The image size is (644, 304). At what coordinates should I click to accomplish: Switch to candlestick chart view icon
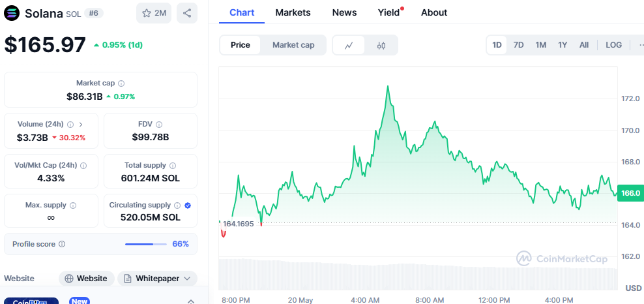point(381,45)
